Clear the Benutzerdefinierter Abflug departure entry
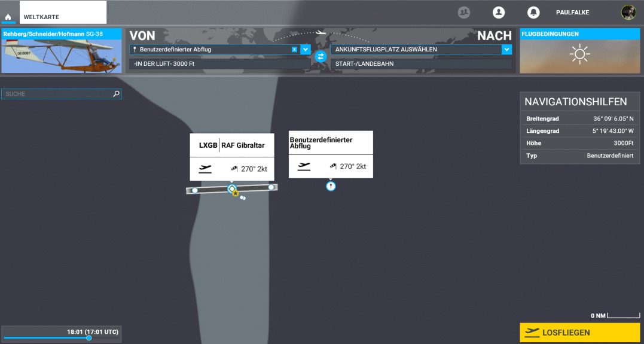This screenshot has width=644, height=344. 294,50
